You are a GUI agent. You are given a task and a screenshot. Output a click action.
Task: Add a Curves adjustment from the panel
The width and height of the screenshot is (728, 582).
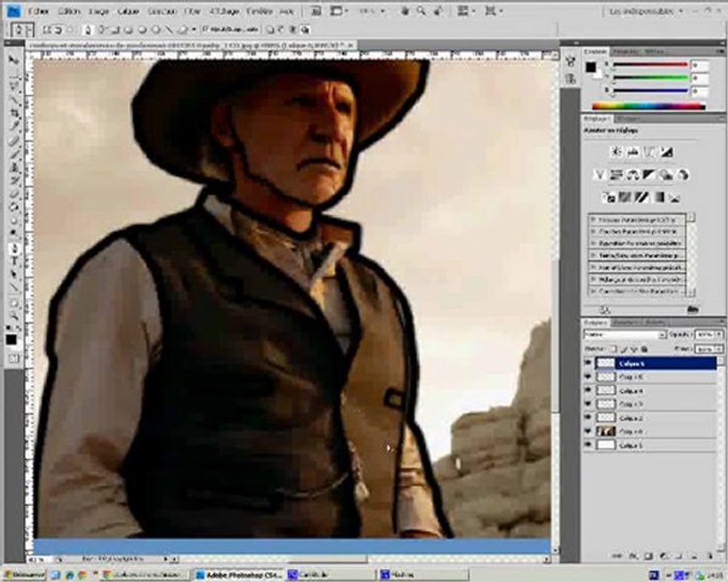pyautogui.click(x=650, y=151)
